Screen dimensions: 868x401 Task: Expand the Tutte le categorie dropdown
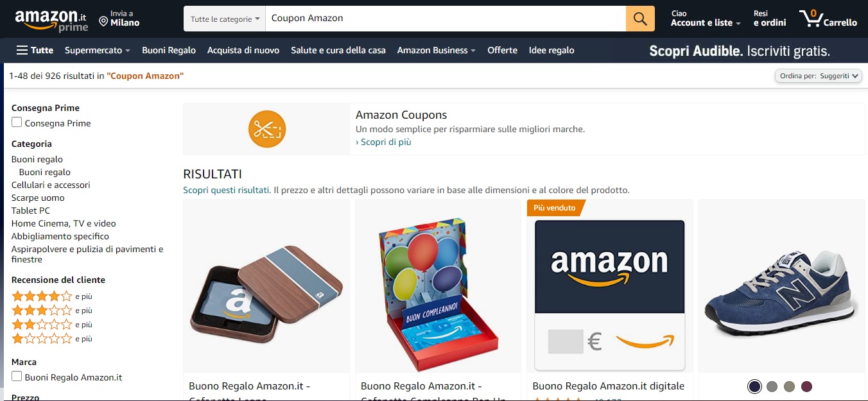pyautogui.click(x=225, y=19)
